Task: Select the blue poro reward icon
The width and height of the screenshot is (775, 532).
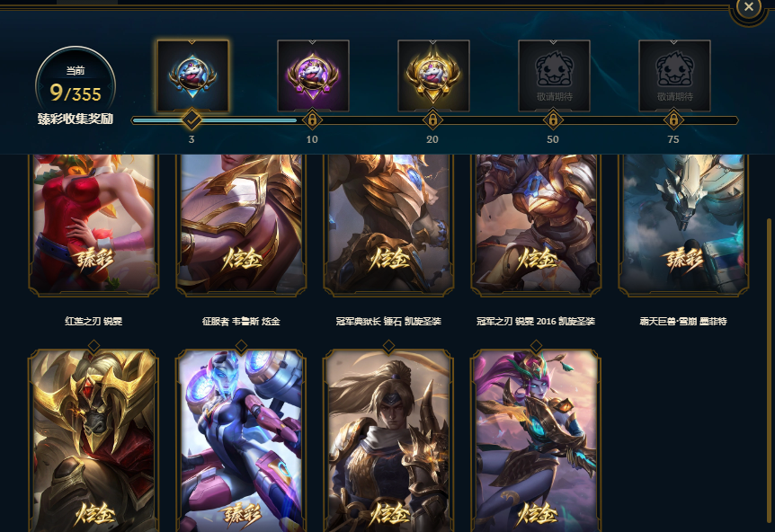Action: (x=192, y=75)
